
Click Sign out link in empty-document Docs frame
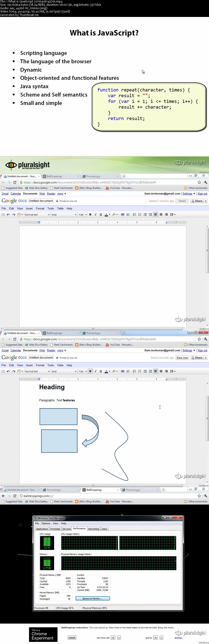[202, 194]
